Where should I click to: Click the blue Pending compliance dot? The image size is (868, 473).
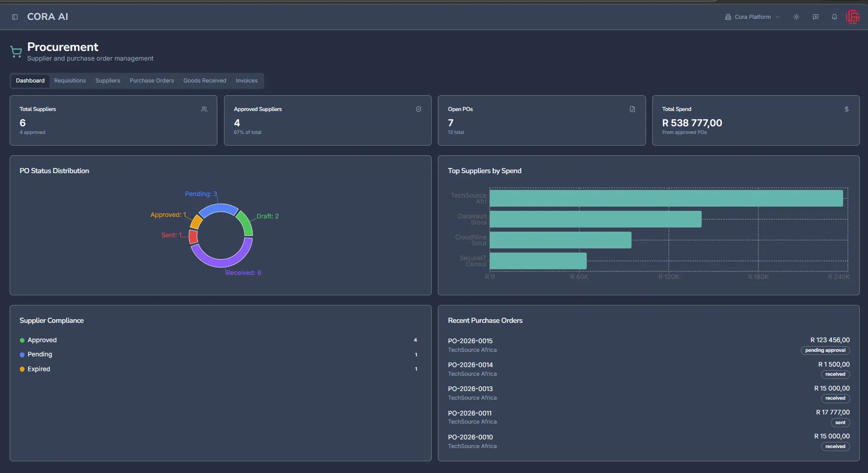click(22, 355)
